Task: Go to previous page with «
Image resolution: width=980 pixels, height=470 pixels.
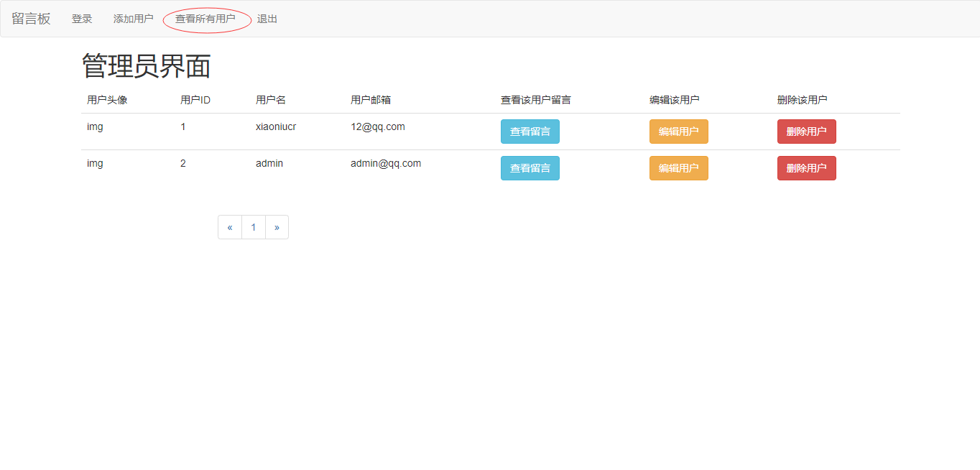Action: click(x=230, y=227)
